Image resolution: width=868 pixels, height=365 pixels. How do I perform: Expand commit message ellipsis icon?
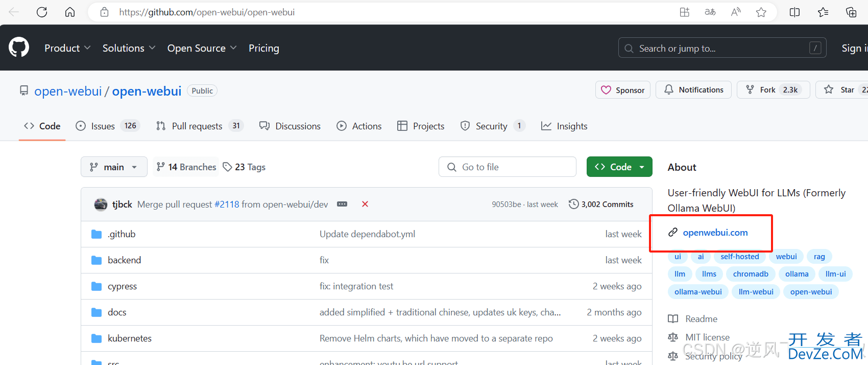342,204
